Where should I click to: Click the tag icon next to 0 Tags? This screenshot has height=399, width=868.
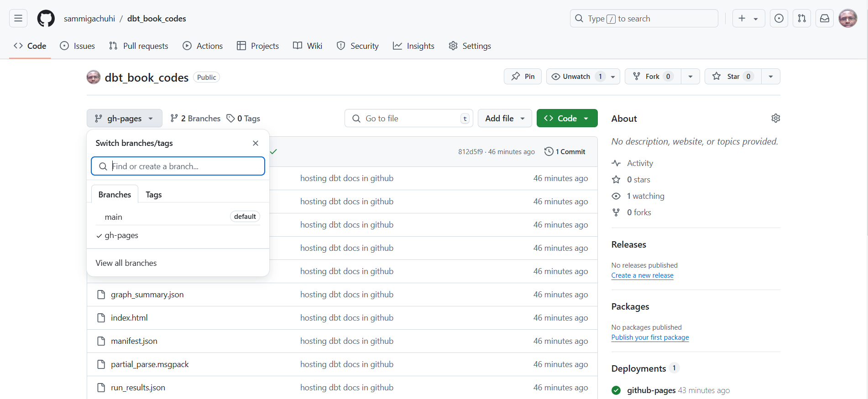[231, 118]
